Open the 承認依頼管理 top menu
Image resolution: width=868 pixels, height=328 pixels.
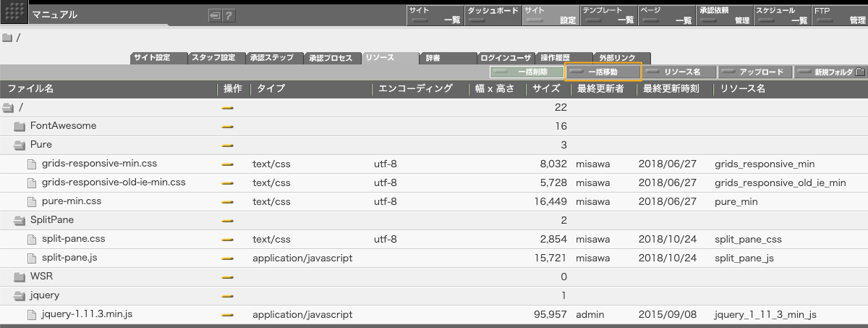point(723,15)
